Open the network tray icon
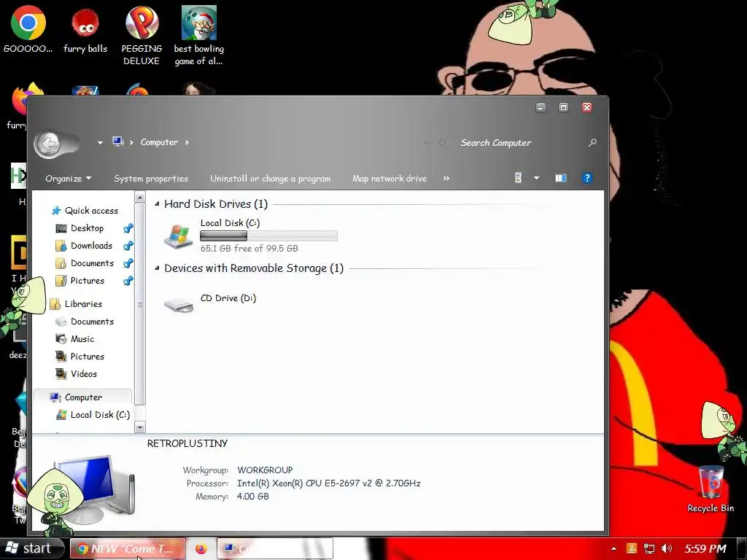747x560 pixels. click(649, 548)
